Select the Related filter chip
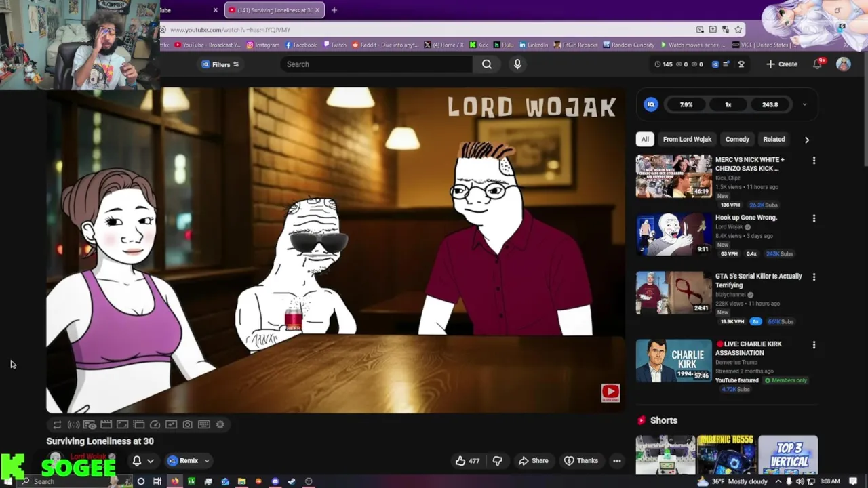 click(774, 139)
